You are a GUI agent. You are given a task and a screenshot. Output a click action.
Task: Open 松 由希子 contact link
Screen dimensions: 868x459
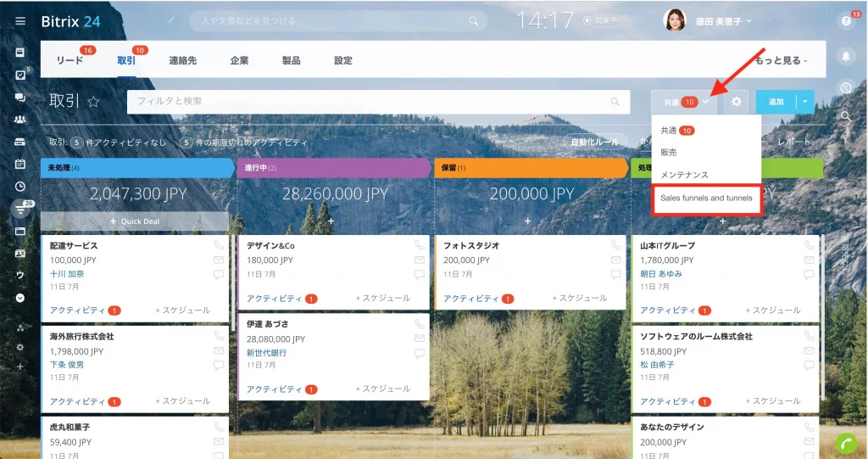(x=657, y=365)
